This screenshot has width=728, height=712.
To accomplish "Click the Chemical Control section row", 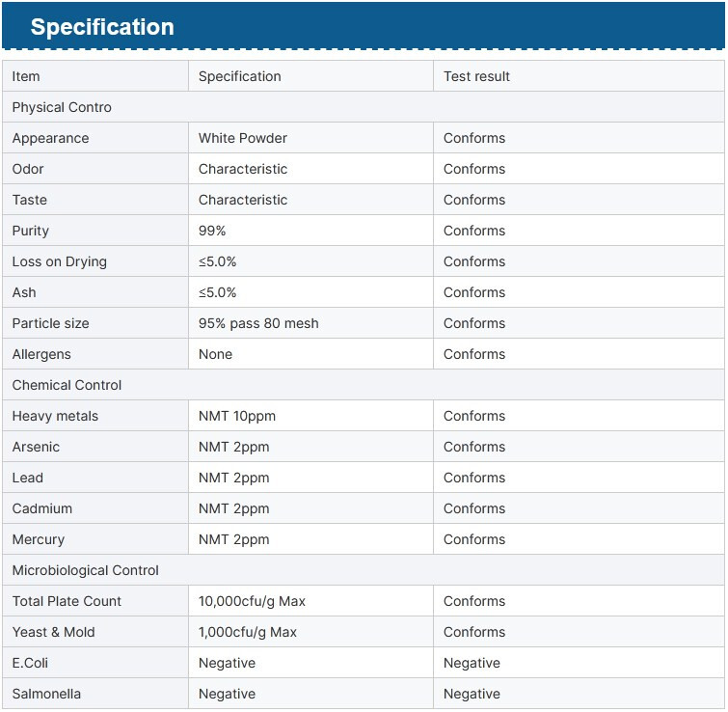I will 364,385.
